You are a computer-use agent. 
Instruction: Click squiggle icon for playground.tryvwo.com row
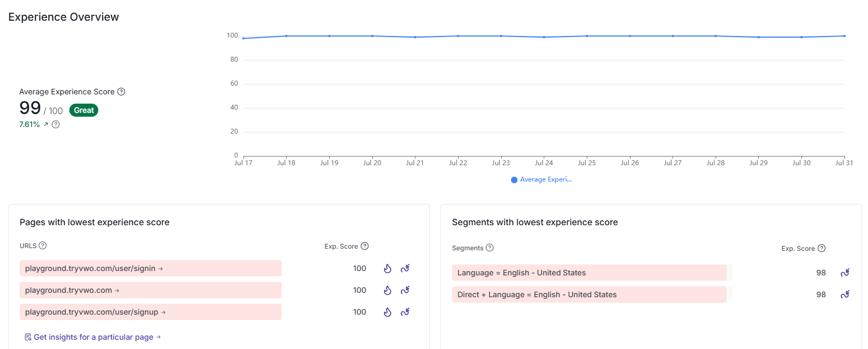[x=405, y=290]
